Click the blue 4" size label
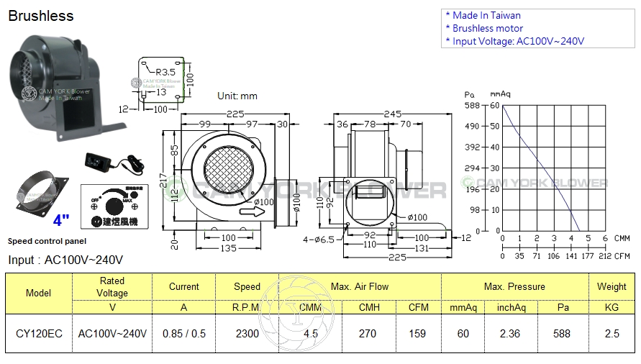 click(x=61, y=220)
